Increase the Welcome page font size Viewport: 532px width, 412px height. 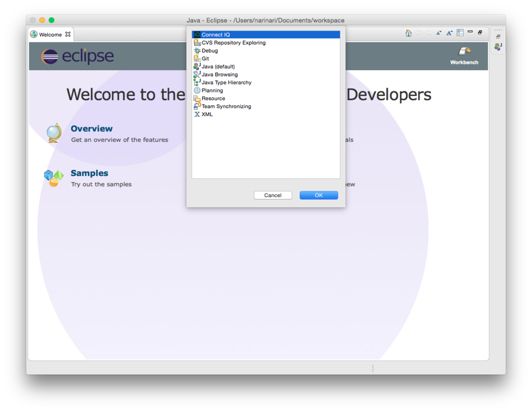(449, 33)
